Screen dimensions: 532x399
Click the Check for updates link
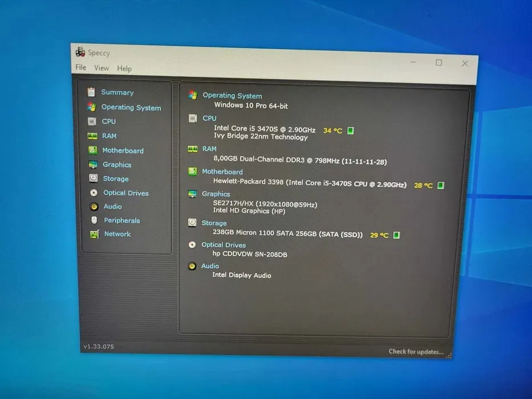[416, 352]
